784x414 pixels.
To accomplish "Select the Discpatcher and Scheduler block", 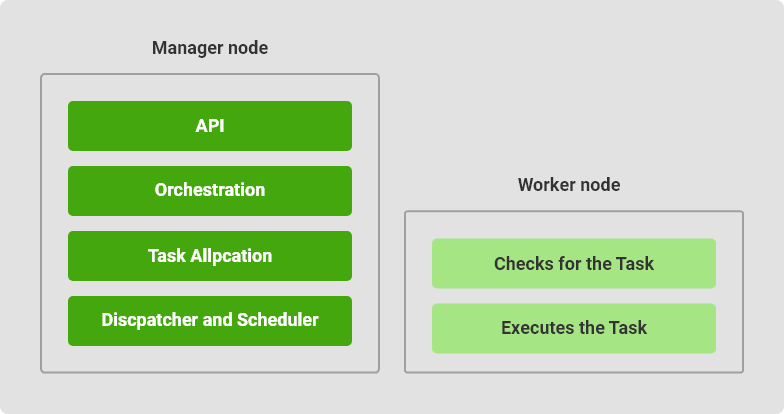I will (210, 321).
